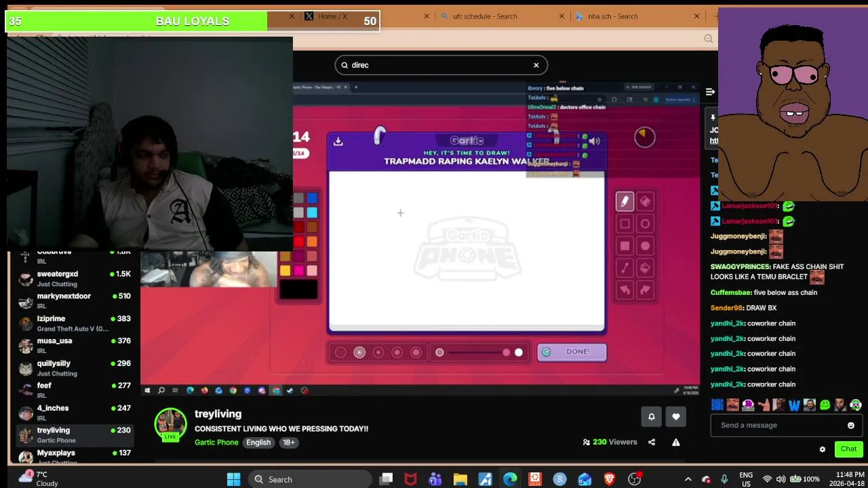
Task: Pick the filled rectangle shape tool
Action: click(x=625, y=246)
